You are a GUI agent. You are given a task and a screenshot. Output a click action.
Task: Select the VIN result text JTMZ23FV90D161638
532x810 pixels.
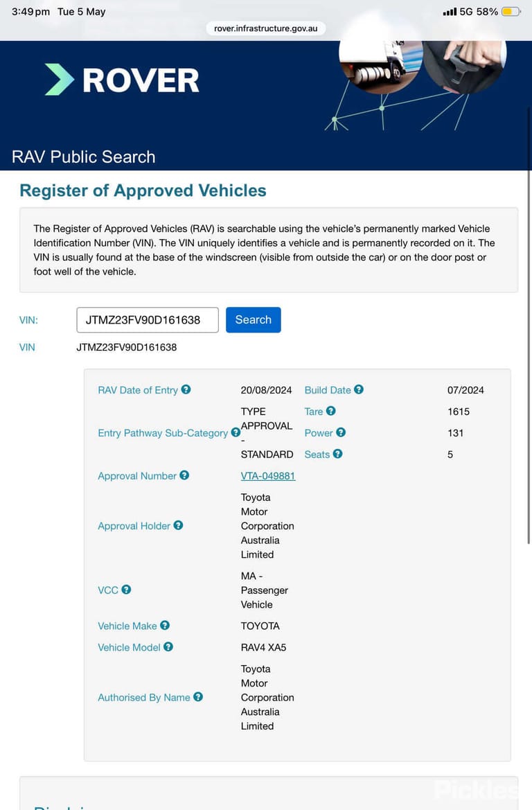(x=127, y=347)
